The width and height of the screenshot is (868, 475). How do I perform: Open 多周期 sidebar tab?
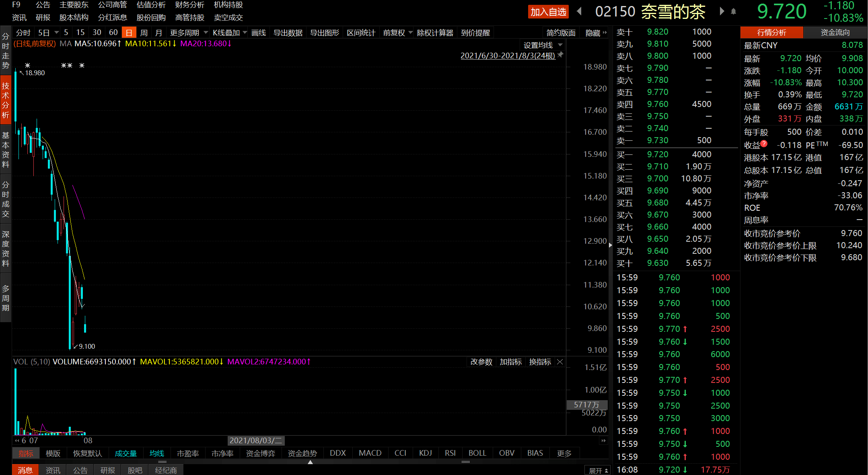(x=6, y=298)
